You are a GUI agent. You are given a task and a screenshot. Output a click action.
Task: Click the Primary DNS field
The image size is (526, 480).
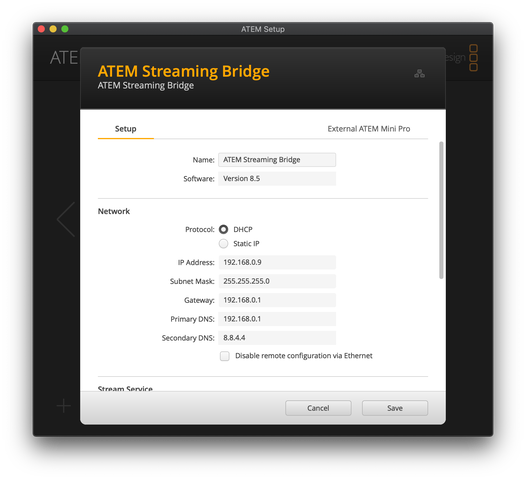click(x=277, y=319)
